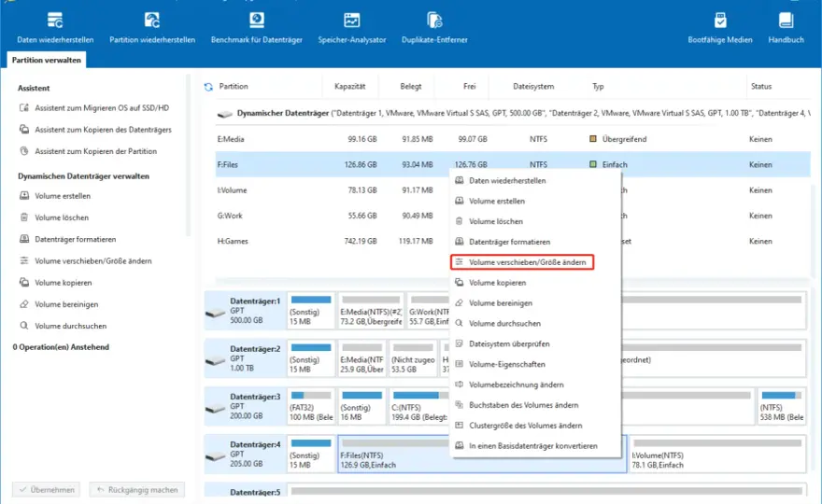Select Datenträger:1 disk header in map
This screenshot has width=822, height=504.
click(246, 311)
